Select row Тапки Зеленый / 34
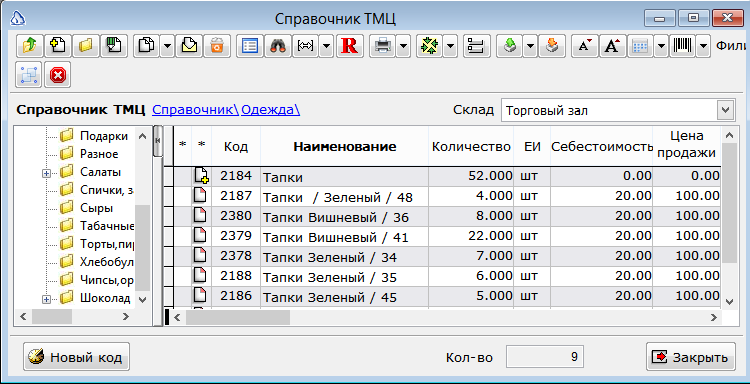 [442, 257]
